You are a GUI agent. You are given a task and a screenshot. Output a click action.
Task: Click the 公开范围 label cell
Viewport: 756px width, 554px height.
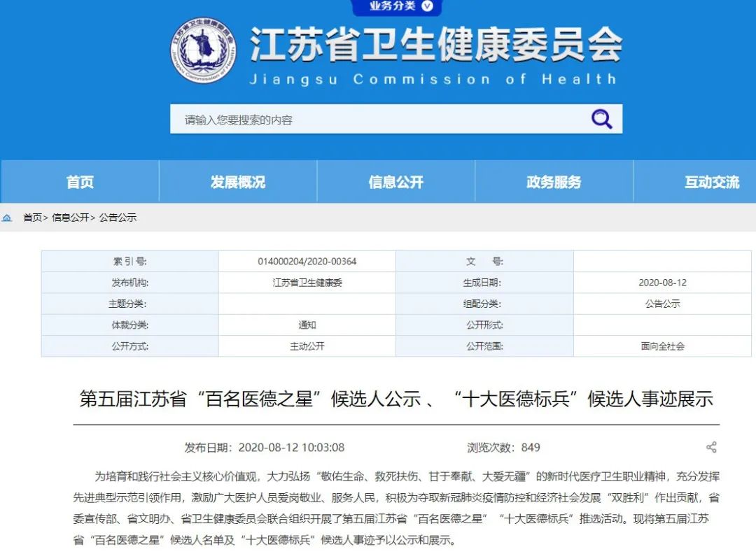(484, 346)
